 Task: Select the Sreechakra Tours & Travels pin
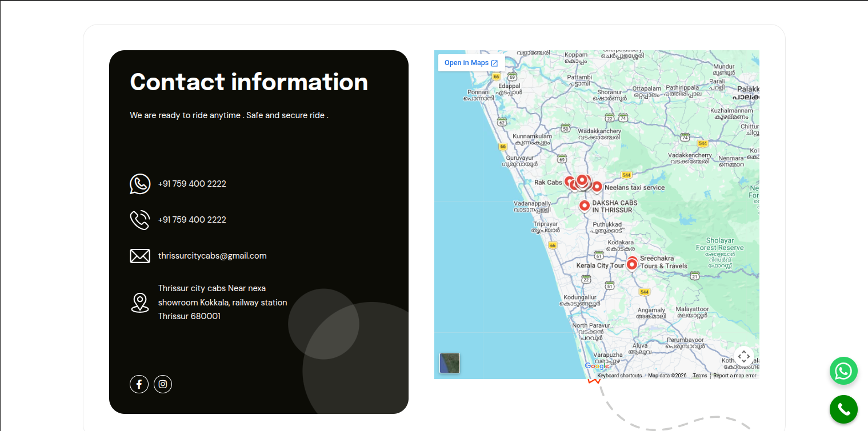[632, 263]
